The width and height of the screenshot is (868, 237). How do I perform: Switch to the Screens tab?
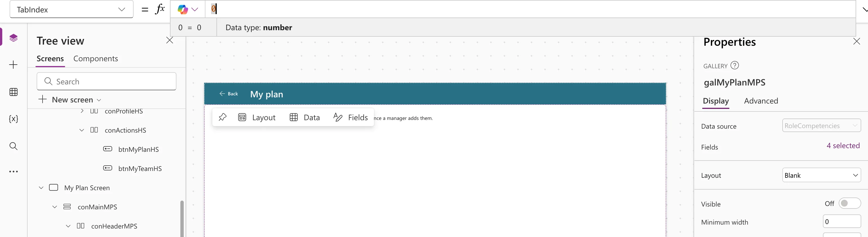point(50,59)
